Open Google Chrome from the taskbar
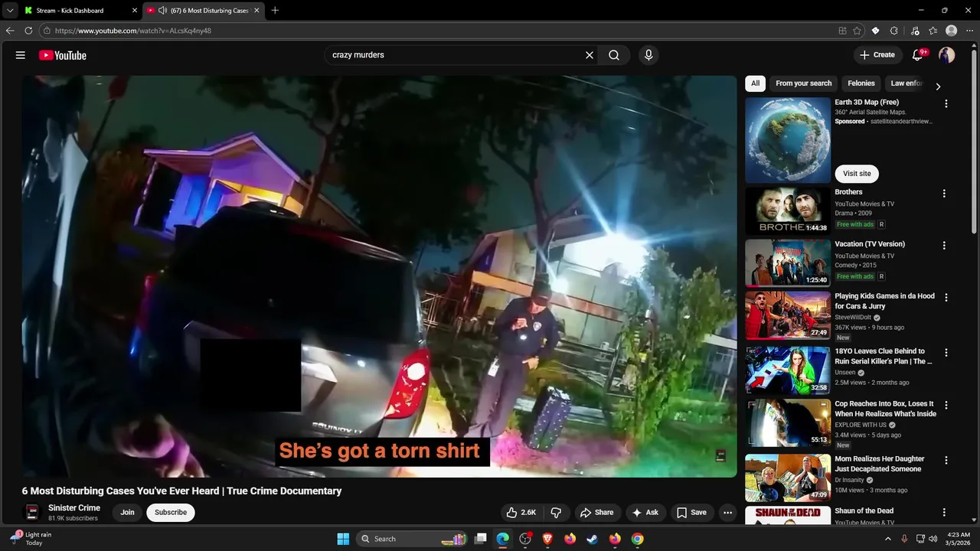Viewport: 980px width, 551px height. coord(637,539)
